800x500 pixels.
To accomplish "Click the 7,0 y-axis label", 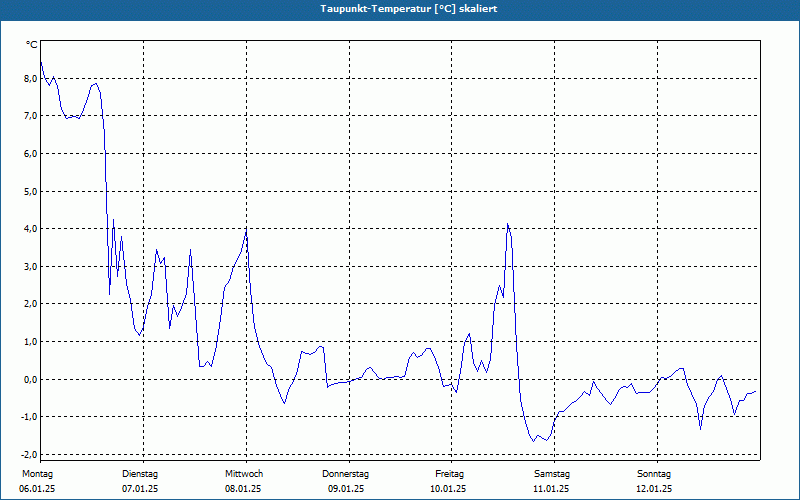I will tap(31, 116).
